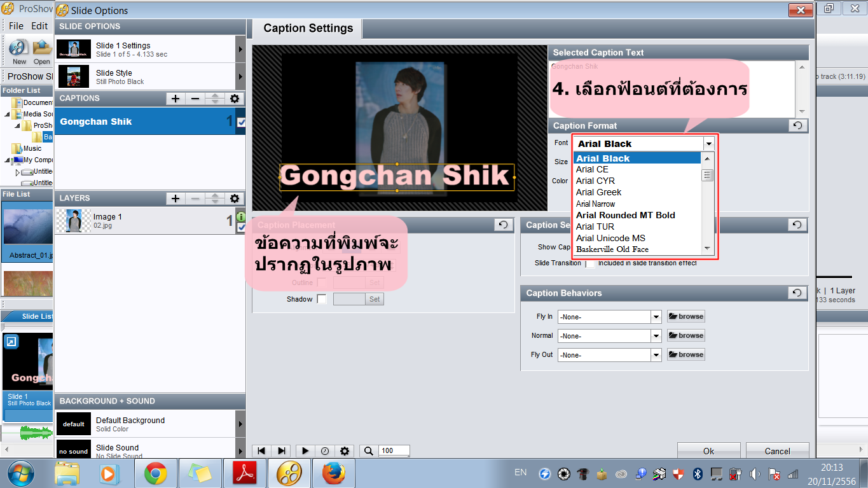Open the Captions gear settings icon
This screenshot has width=868, height=488.
(x=235, y=99)
